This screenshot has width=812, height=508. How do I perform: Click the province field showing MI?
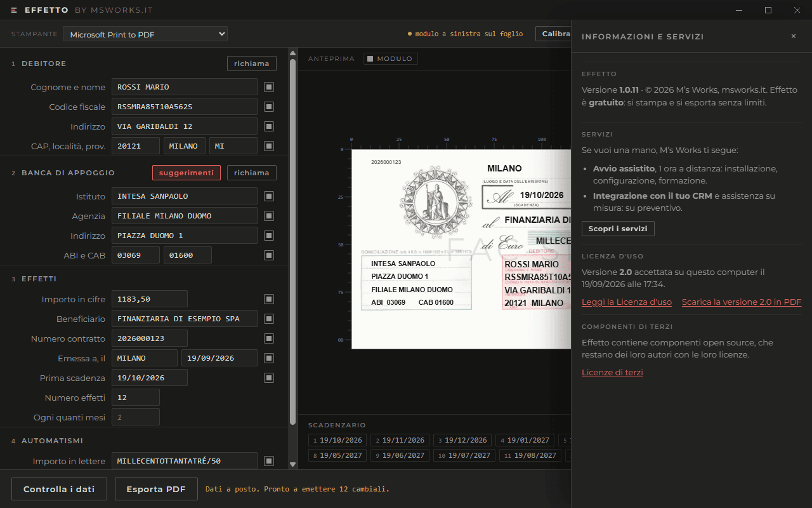tap(233, 146)
